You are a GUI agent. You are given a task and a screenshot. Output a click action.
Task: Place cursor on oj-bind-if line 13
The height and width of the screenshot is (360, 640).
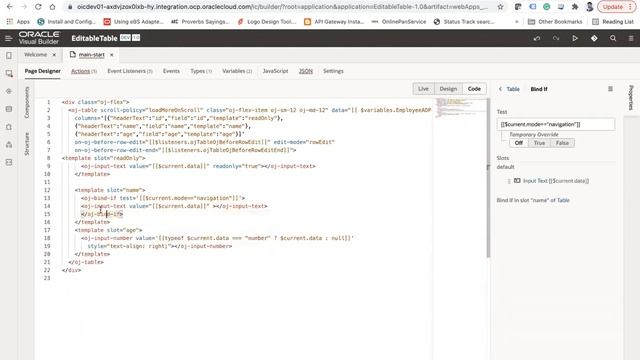pos(163,198)
